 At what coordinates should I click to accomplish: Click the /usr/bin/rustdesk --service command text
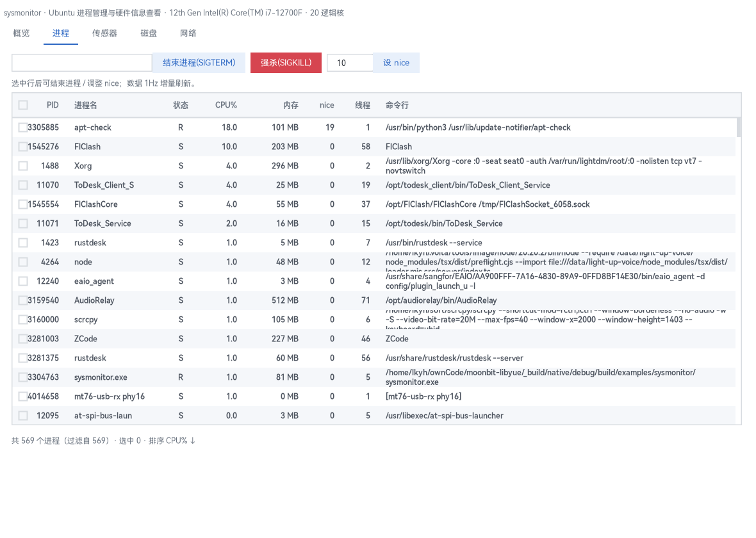[434, 243]
